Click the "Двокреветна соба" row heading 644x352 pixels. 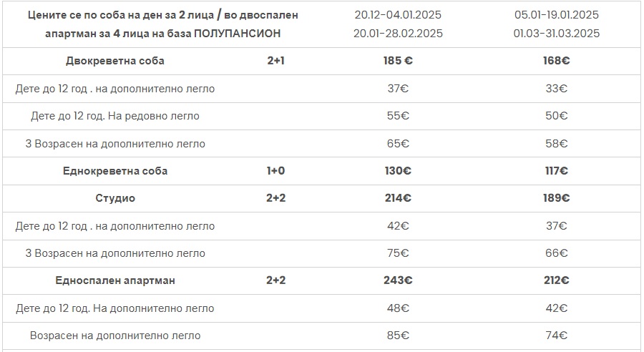(115, 61)
